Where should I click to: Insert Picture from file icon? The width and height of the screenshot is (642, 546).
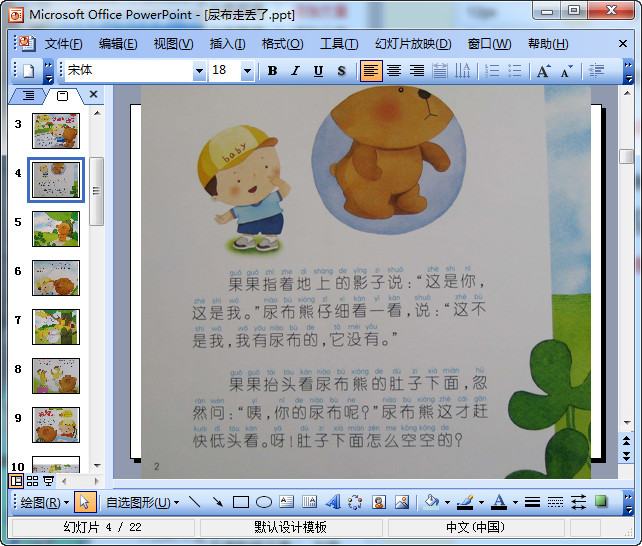(x=402, y=502)
